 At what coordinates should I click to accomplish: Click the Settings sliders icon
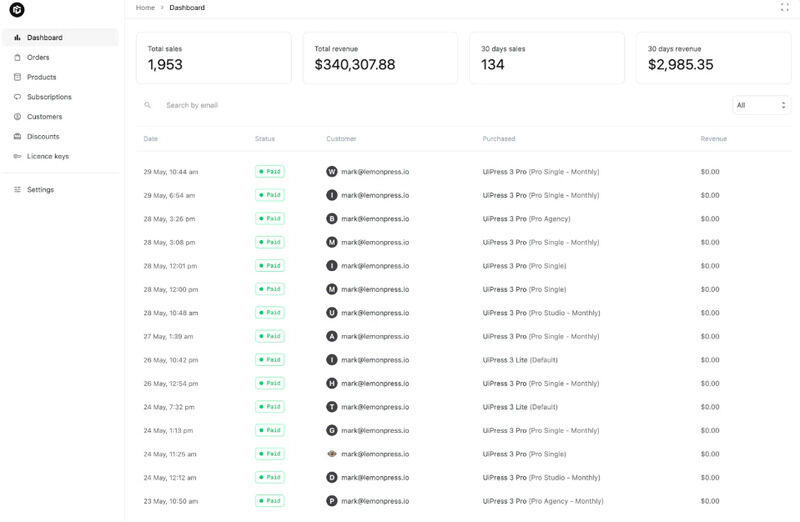(x=17, y=189)
